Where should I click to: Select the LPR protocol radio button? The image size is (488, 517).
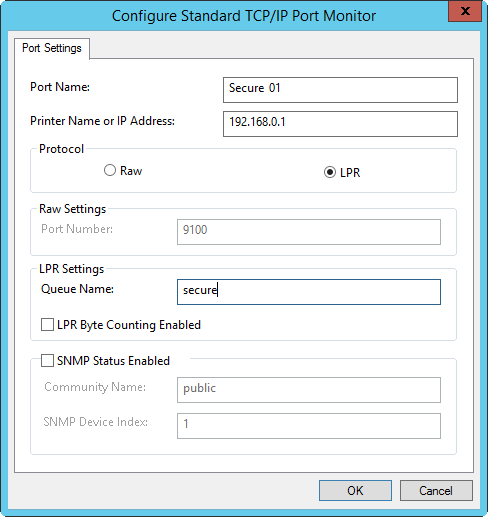[x=330, y=172]
